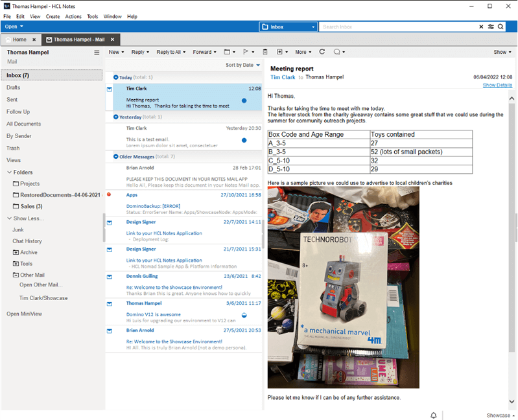Screen dimensions: 518x420
Task: Click the trash icon in the mail toolbar
Action: pyautogui.click(x=265, y=52)
